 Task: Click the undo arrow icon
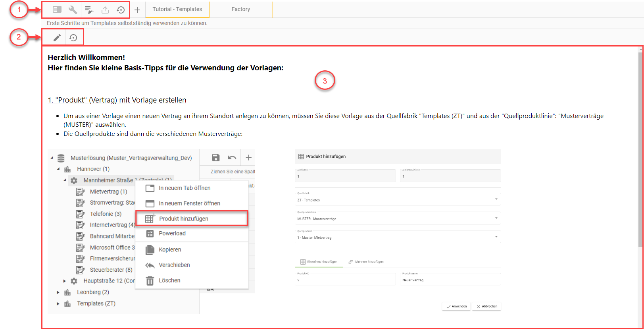232,158
